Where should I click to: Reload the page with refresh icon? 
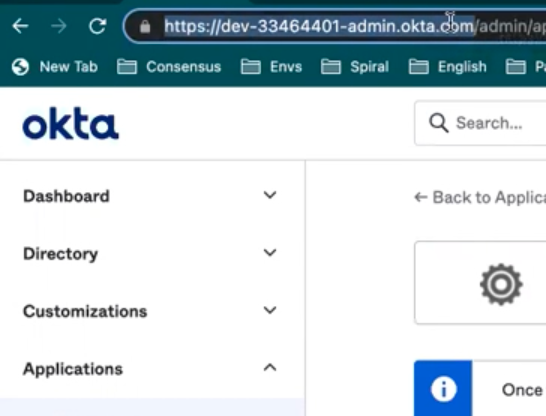[97, 26]
